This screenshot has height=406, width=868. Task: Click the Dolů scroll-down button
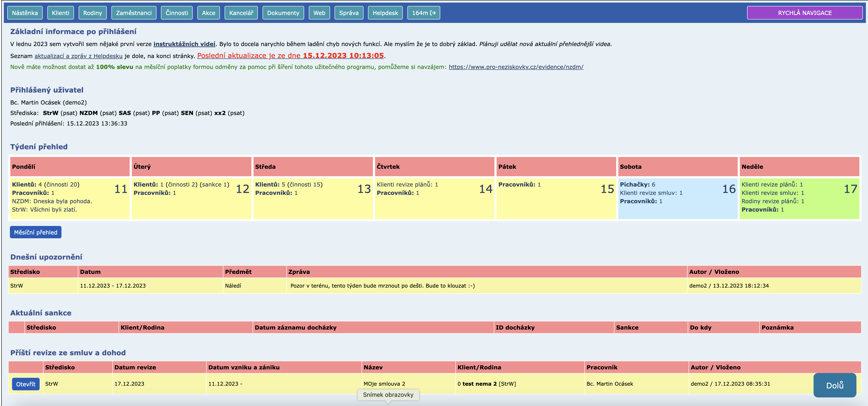click(x=834, y=385)
